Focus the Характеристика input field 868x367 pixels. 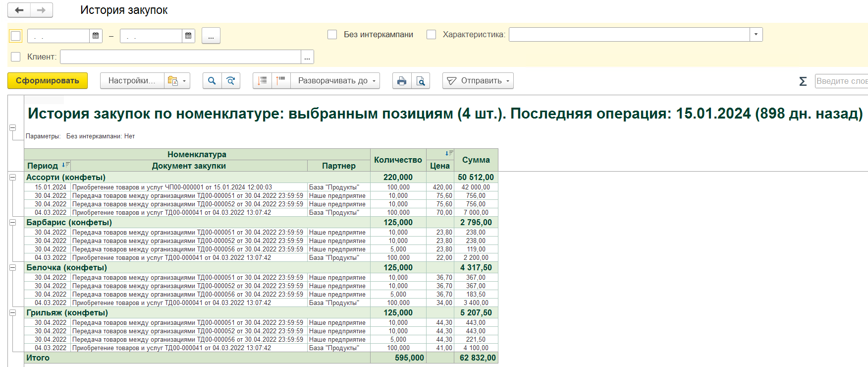pos(629,35)
